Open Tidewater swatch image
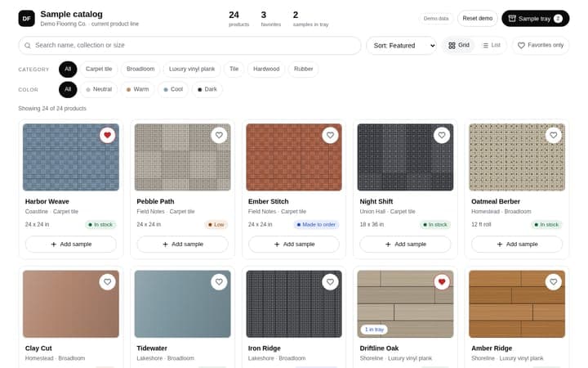Screen dimensions: 588x368 (182, 303)
